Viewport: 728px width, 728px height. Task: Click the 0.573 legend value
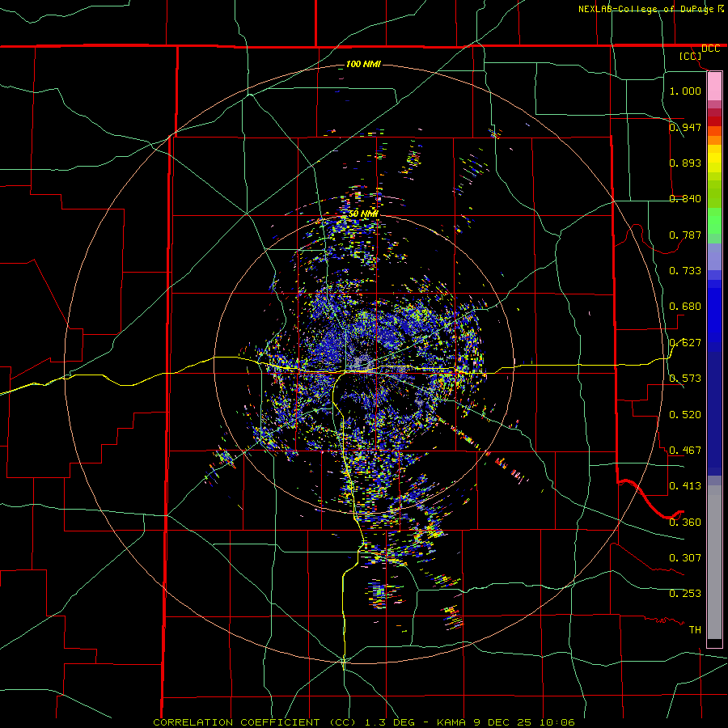click(x=685, y=378)
